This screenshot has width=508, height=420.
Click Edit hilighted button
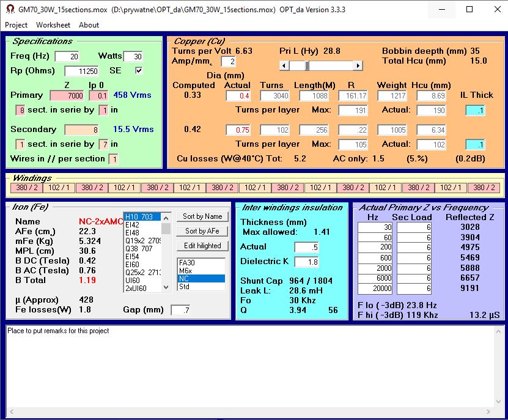pyautogui.click(x=202, y=246)
